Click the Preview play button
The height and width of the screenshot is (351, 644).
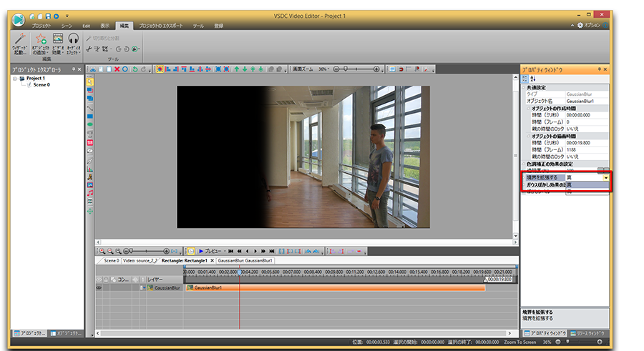201,251
